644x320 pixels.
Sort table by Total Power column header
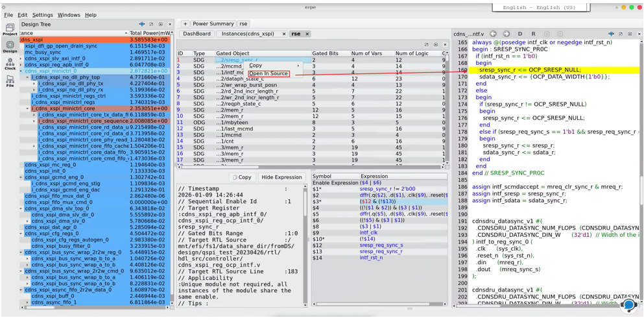point(150,33)
